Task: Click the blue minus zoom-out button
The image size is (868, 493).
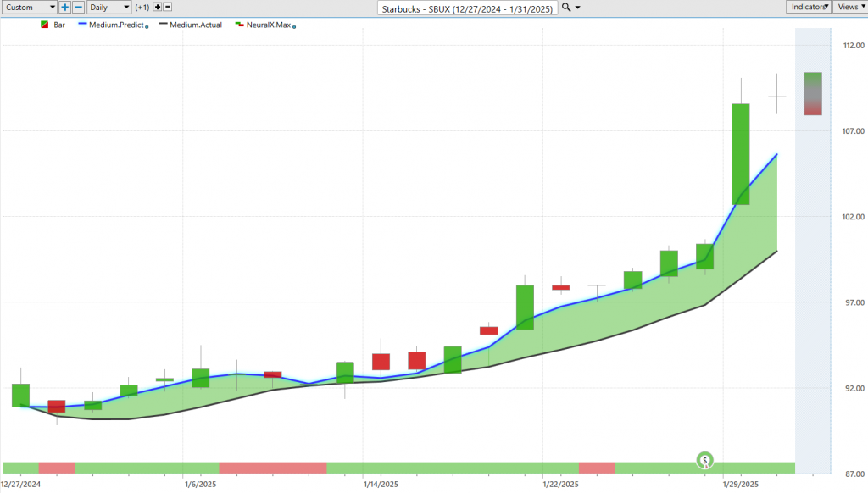Action: [78, 7]
